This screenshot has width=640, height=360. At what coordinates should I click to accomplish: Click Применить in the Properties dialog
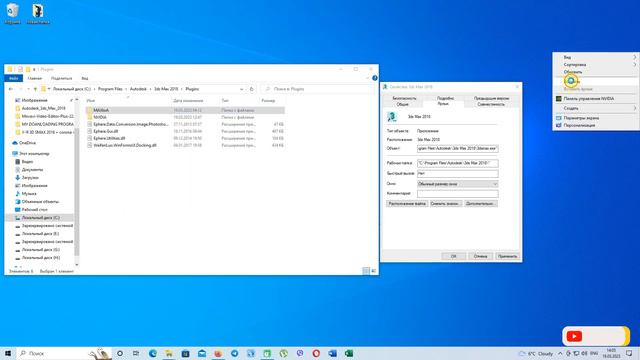click(x=507, y=256)
